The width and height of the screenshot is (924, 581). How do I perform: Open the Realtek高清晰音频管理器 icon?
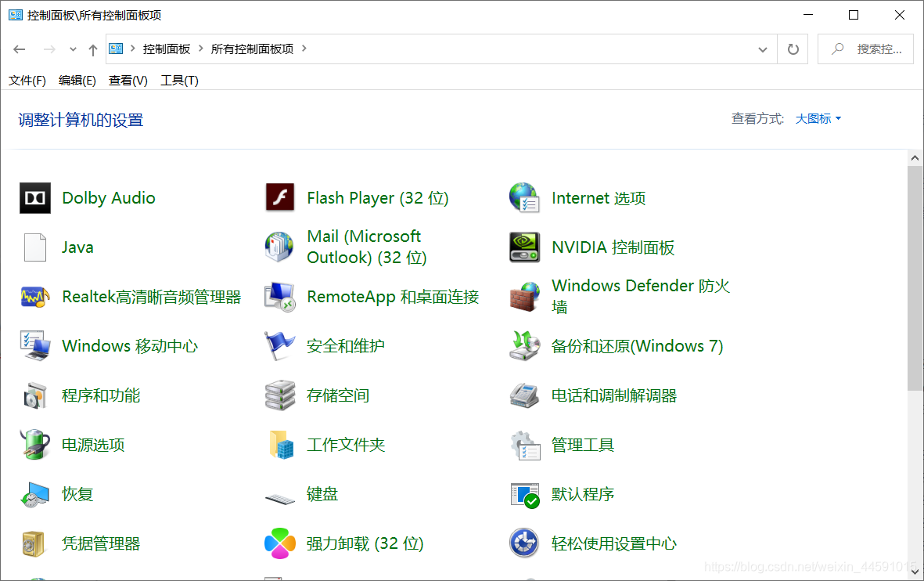34,297
